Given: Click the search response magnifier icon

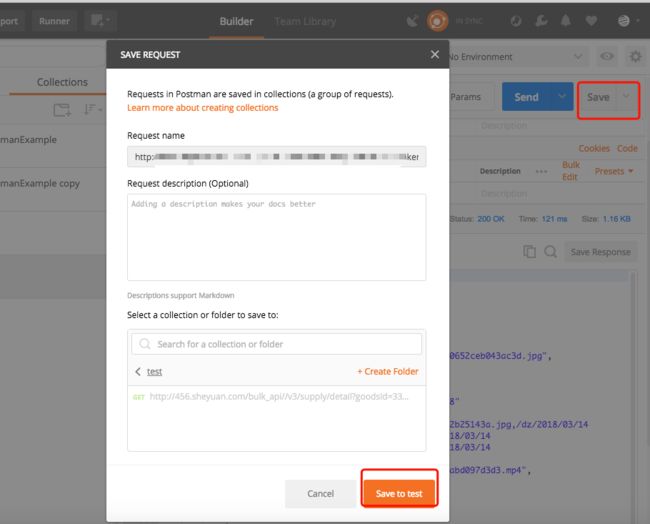Looking at the screenshot, I should [551, 252].
